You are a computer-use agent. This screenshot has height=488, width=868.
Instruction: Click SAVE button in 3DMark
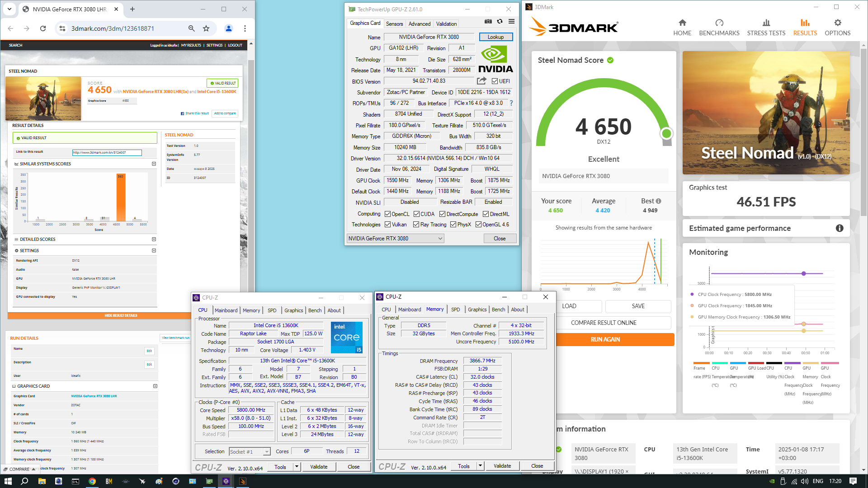[638, 306]
